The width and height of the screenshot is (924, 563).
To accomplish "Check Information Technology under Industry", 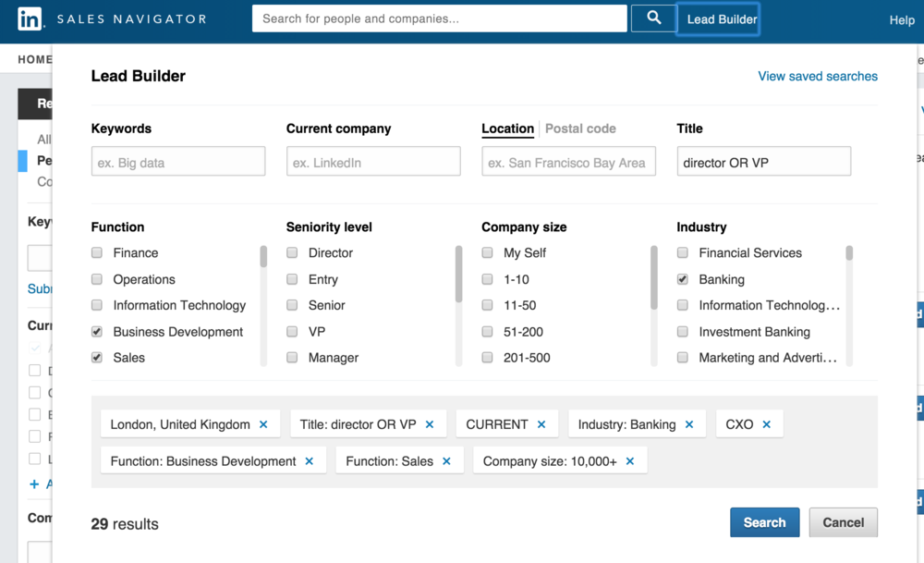I will tap(683, 305).
